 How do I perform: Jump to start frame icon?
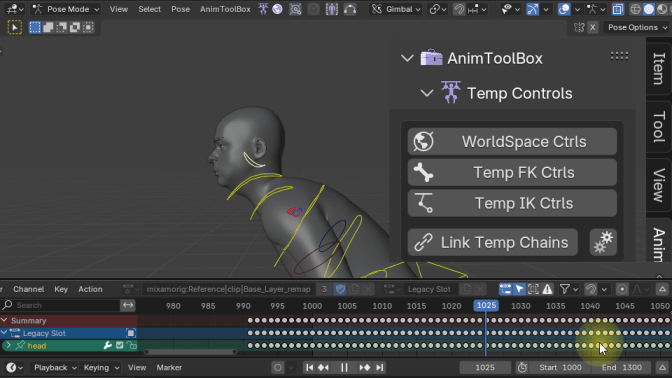coord(309,367)
